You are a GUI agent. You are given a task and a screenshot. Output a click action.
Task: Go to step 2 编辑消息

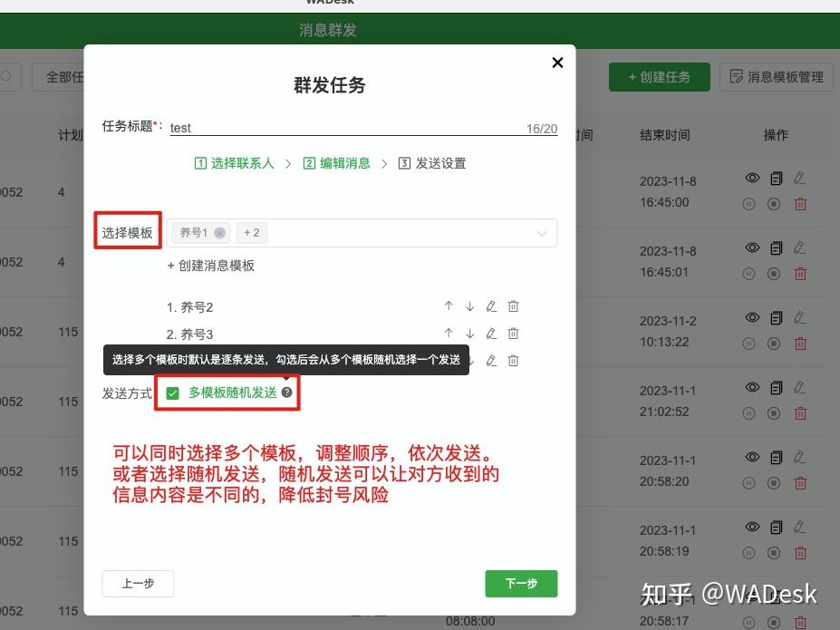[x=336, y=163]
